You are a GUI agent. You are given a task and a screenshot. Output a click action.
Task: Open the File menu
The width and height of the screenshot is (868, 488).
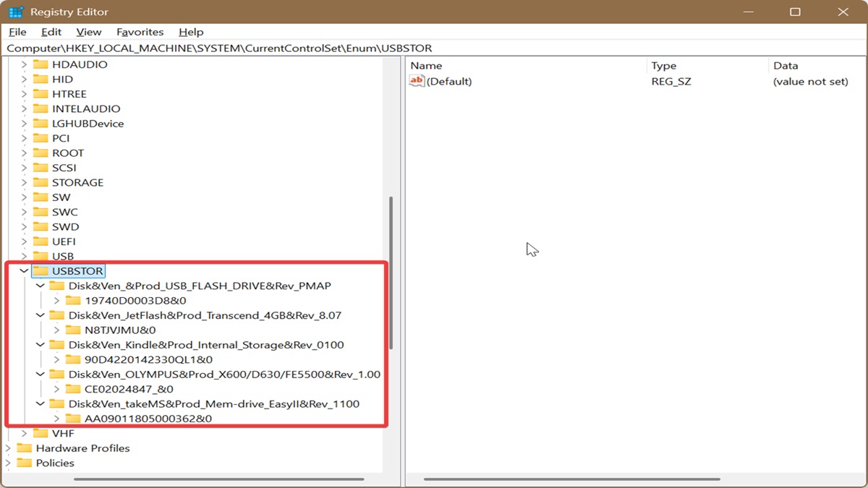tap(17, 32)
